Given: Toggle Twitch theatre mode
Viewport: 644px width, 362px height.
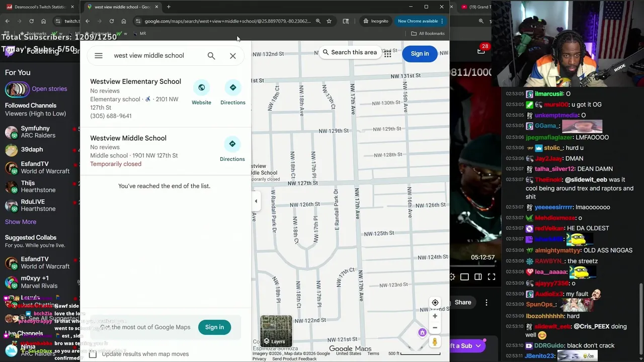Looking at the screenshot, I should (464, 277).
